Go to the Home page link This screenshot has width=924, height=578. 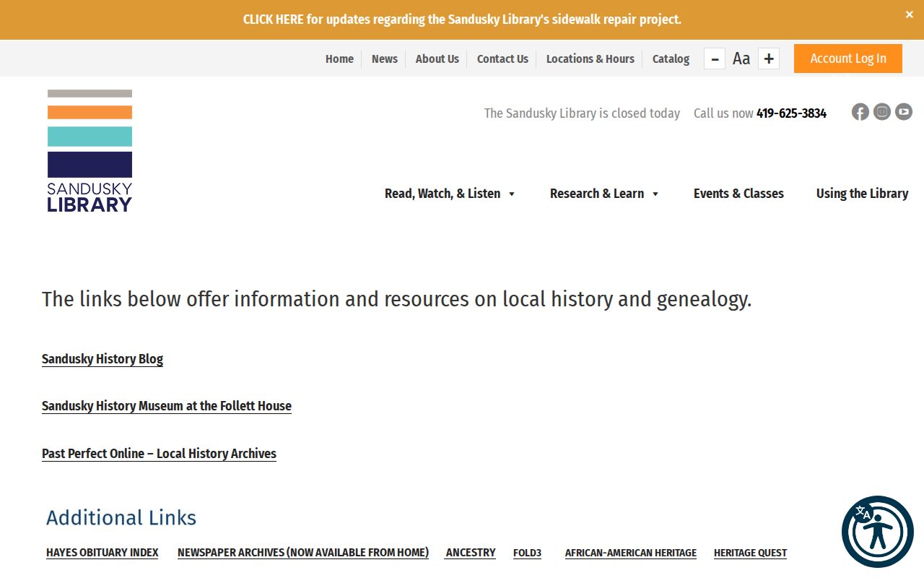coord(339,59)
